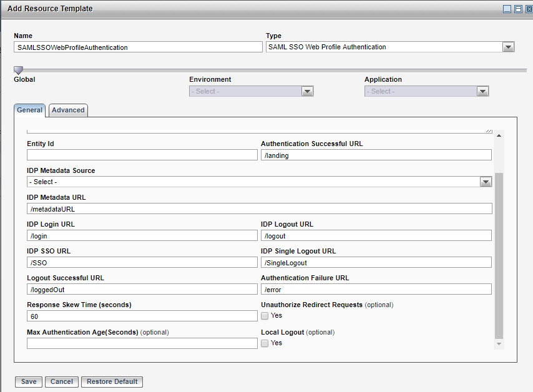Click the Restore Default button

pos(112,381)
